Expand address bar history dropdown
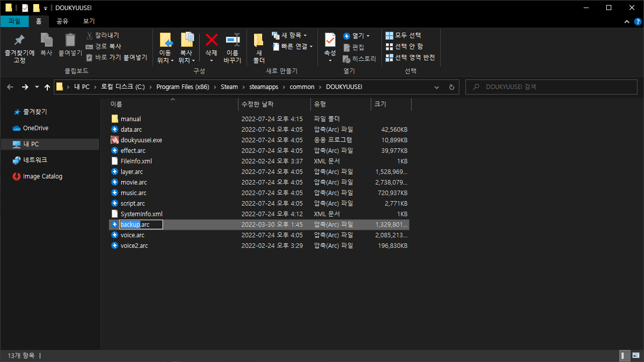The image size is (644, 362). tap(437, 87)
